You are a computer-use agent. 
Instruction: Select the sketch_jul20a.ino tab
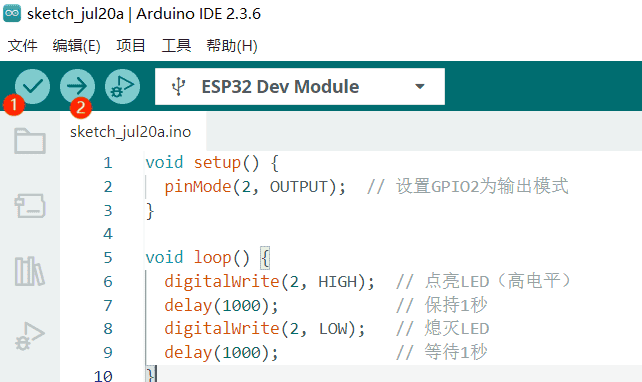[131, 132]
